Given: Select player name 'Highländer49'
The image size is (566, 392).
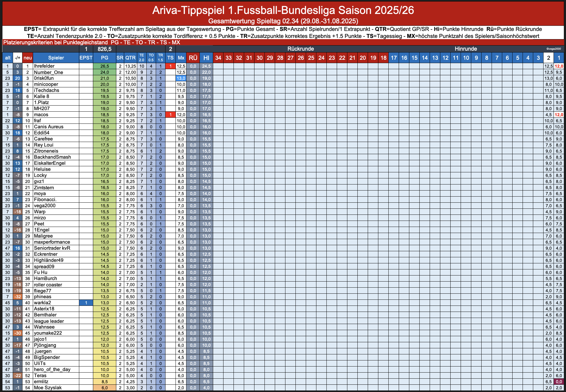Looking at the screenshot, I should (49, 260).
